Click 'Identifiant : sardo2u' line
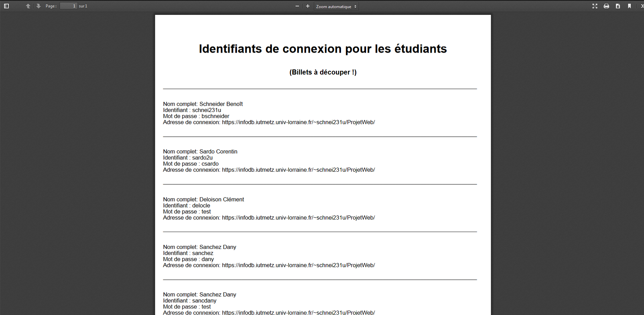Viewport: 644px width, 315px height. pos(188,158)
